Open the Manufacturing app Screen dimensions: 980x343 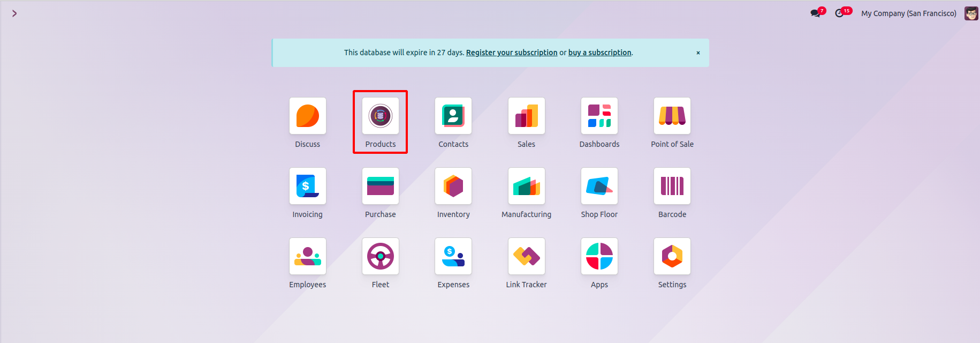tap(527, 186)
